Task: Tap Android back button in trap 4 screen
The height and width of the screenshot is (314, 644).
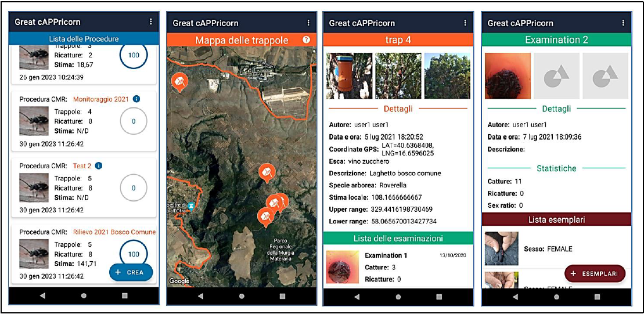Action: tap(357, 297)
